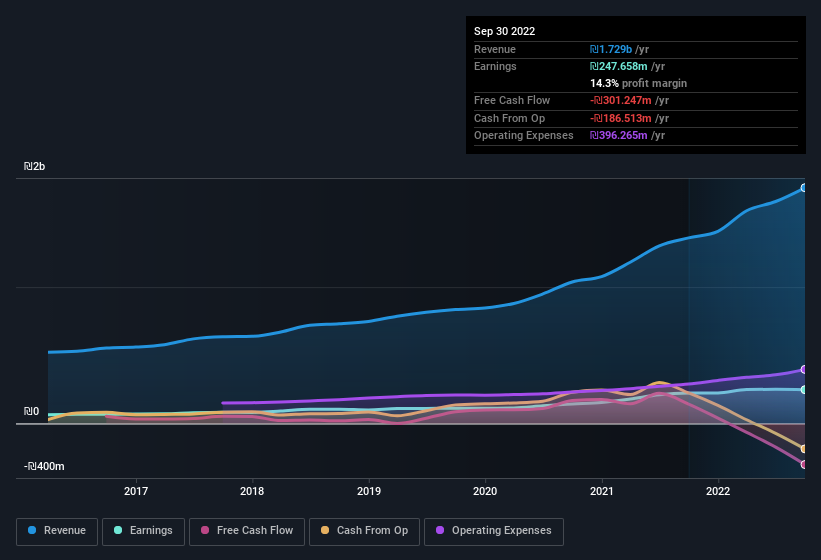The height and width of the screenshot is (560, 821).
Task: Click the Cash From Op tooltip label
Action: tap(509, 118)
